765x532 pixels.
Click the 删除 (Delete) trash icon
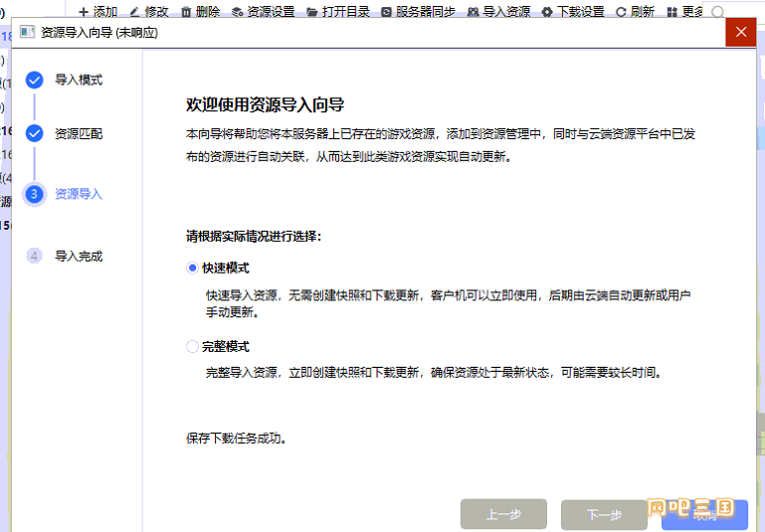pyautogui.click(x=185, y=12)
